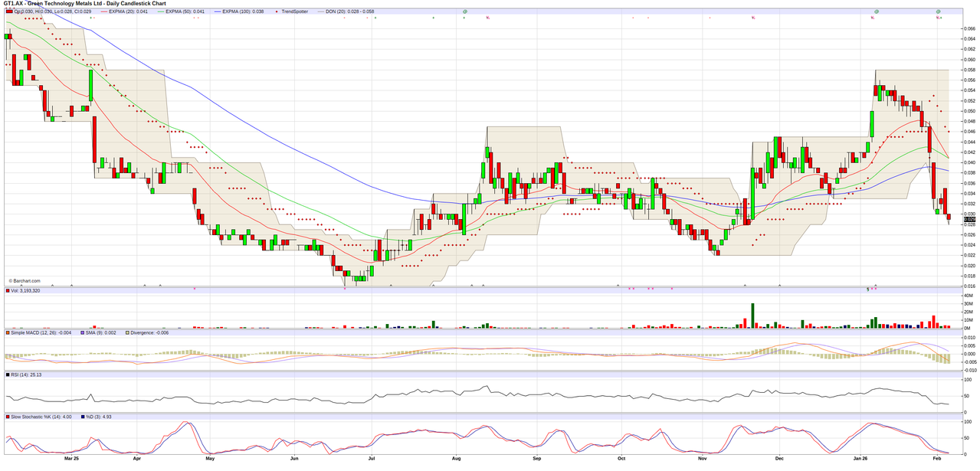This screenshot has height=471, width=980.
Task: Click the Nov date axis label
Action: [703, 459]
